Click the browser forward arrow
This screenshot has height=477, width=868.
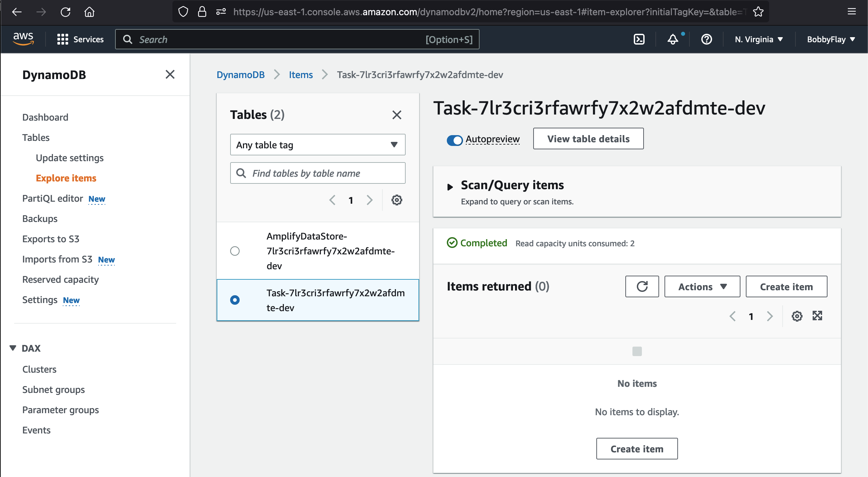click(41, 12)
